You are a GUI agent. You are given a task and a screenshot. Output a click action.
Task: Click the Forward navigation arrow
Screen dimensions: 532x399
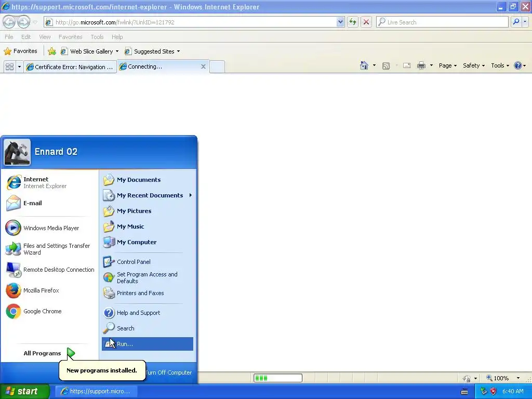click(x=23, y=22)
